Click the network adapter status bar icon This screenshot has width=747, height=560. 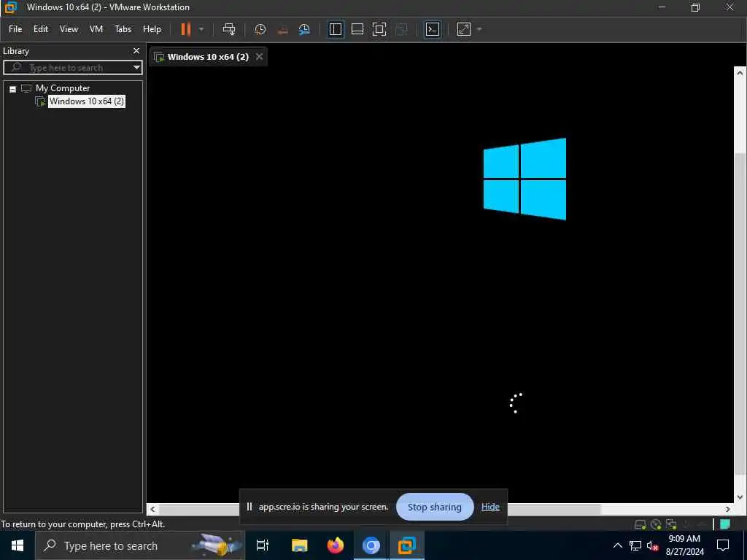tap(671, 524)
